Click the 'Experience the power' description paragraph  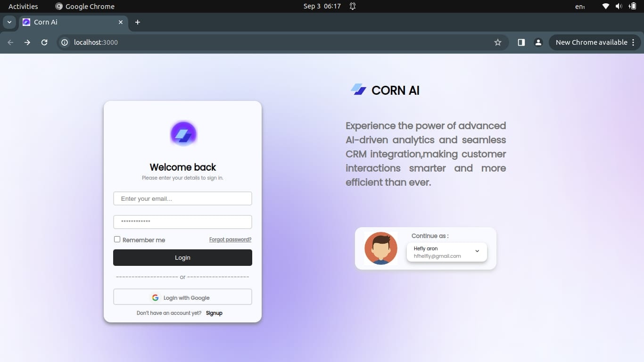426,154
